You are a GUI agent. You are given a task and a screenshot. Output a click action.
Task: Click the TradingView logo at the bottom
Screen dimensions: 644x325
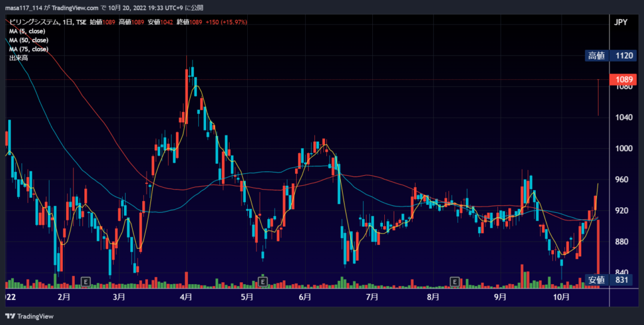29,316
